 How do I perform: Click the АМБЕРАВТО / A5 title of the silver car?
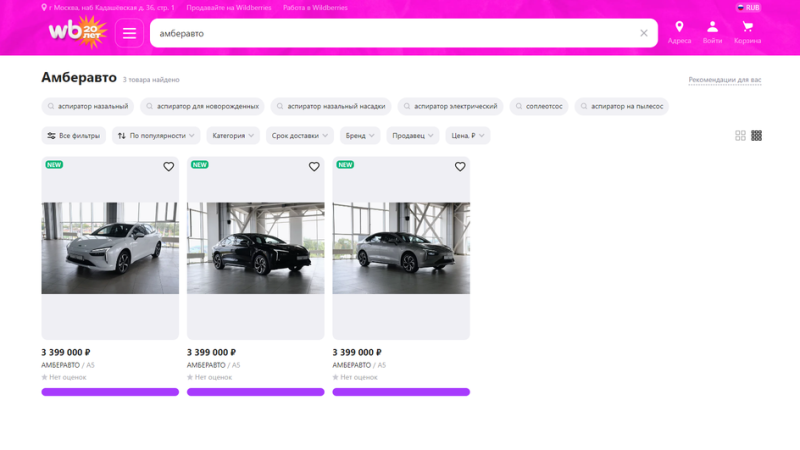359,365
